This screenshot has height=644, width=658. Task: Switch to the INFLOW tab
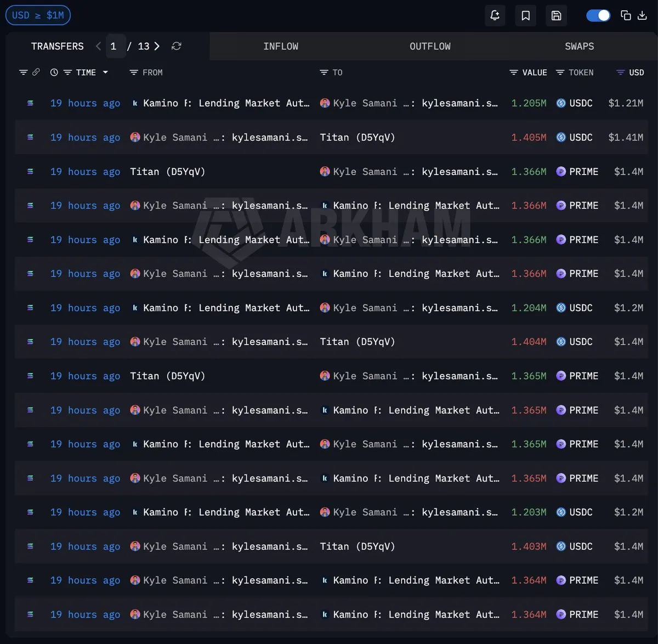281,47
